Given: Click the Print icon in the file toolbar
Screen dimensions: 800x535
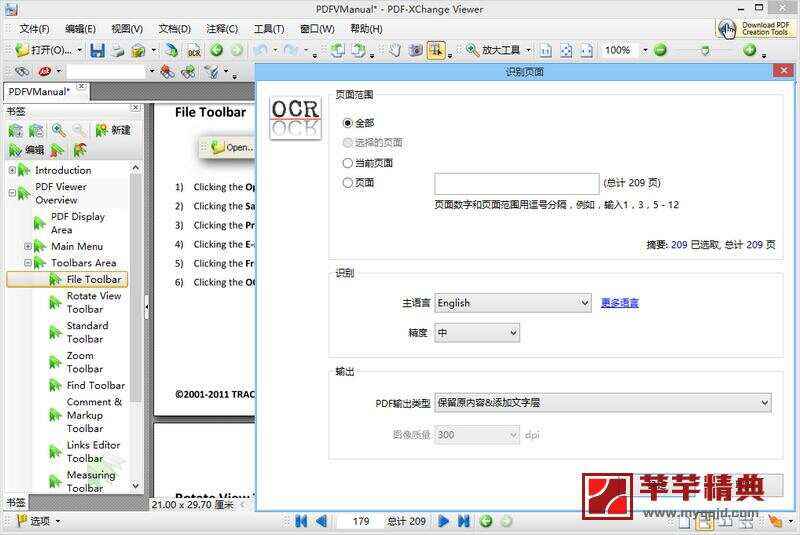Looking at the screenshot, I should [x=118, y=50].
